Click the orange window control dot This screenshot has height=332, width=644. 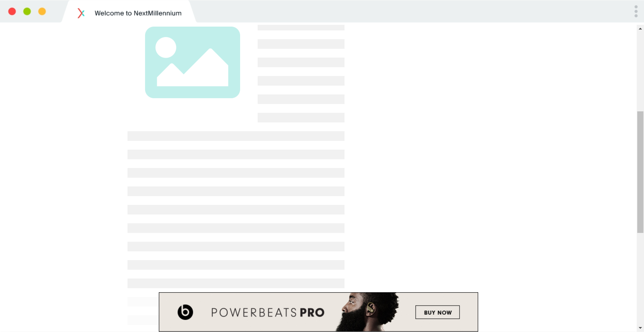click(x=42, y=11)
